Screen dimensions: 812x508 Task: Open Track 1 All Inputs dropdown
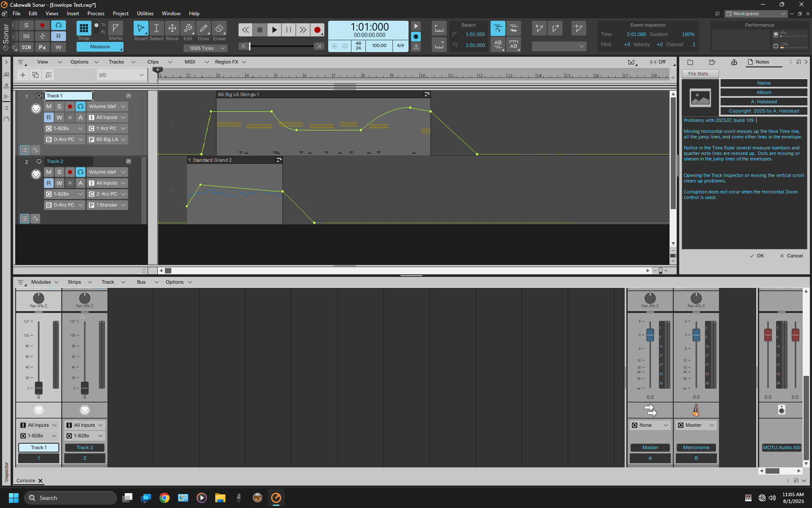(x=107, y=117)
